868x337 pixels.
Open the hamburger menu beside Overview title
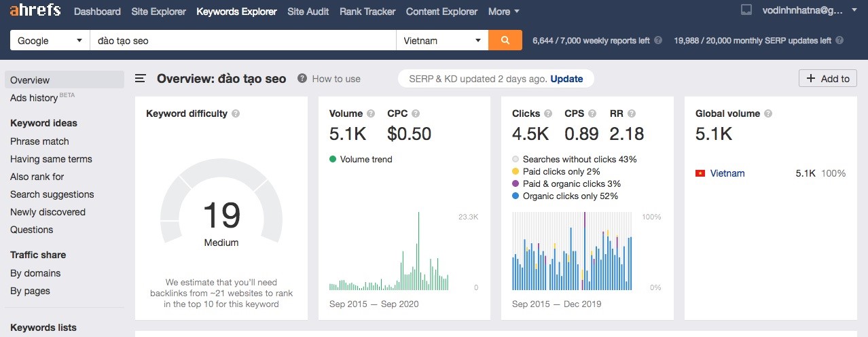[x=141, y=79]
